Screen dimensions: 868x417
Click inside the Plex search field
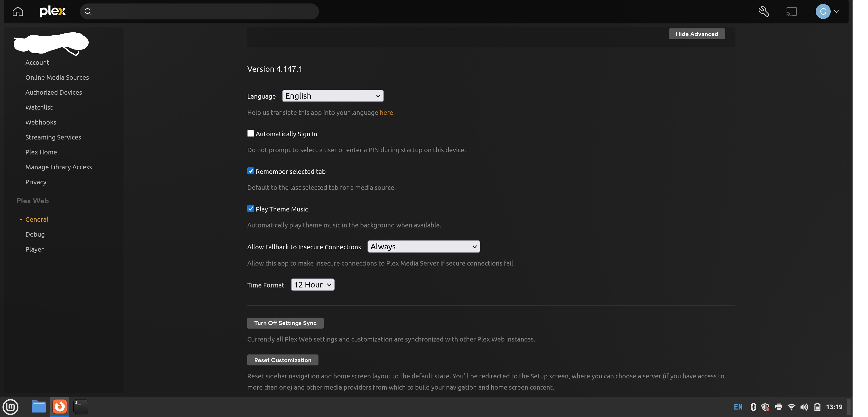click(x=202, y=11)
